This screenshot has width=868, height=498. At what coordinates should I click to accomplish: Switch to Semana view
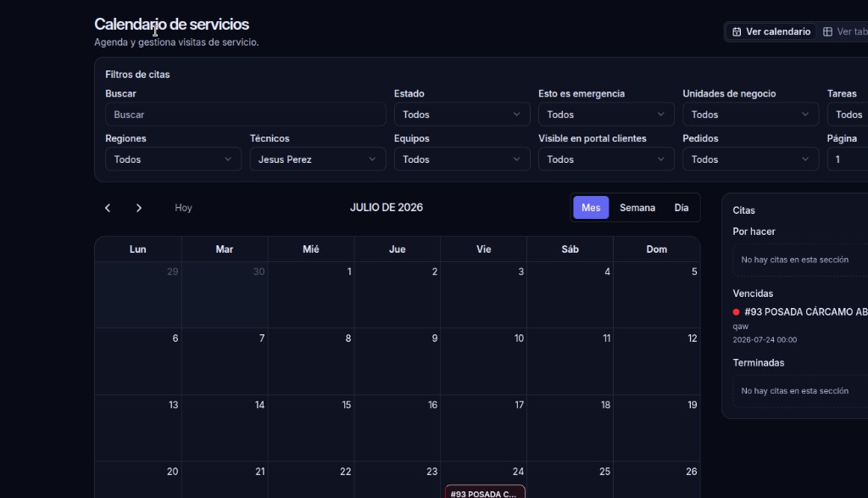coord(637,208)
